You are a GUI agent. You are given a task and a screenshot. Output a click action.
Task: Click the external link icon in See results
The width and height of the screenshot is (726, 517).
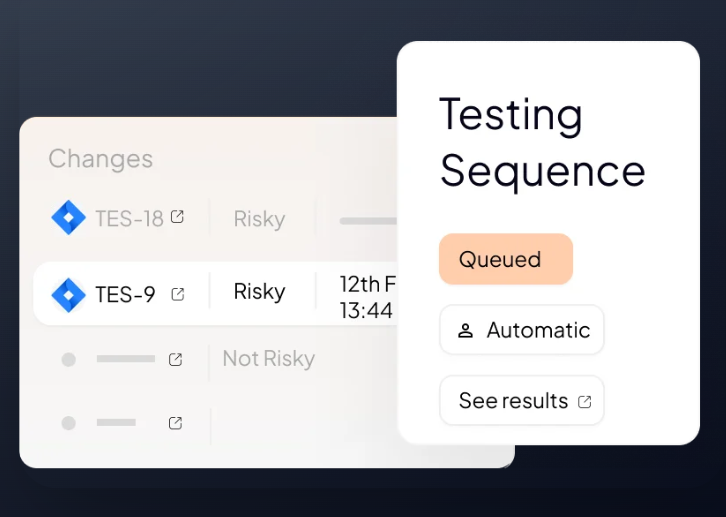click(x=585, y=402)
